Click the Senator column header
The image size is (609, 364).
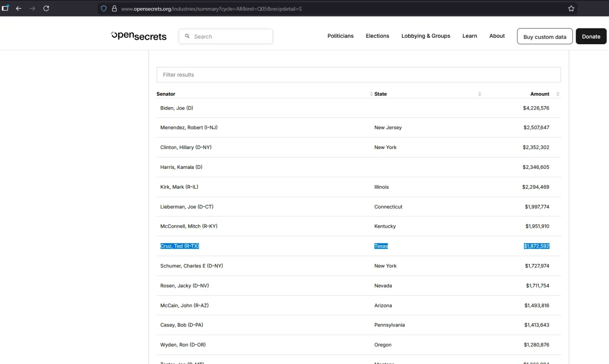[x=166, y=94]
